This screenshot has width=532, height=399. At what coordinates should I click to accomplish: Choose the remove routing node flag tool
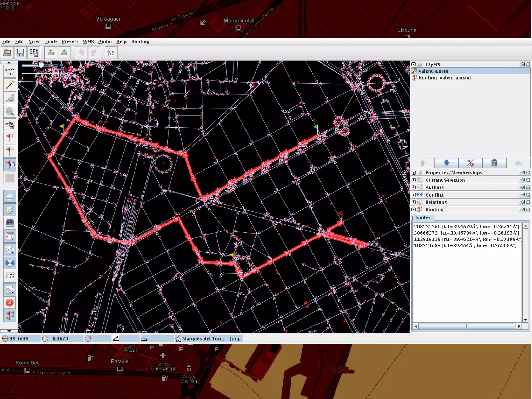click(x=10, y=151)
